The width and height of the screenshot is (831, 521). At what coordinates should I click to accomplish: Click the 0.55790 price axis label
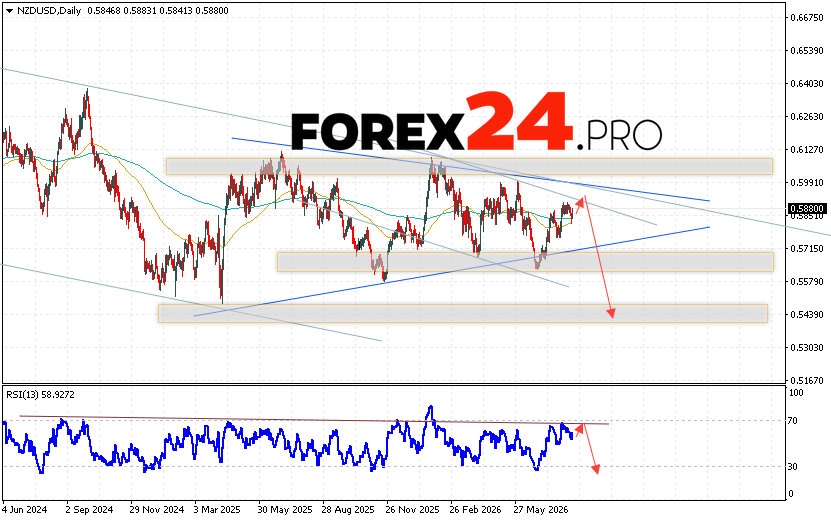807,281
